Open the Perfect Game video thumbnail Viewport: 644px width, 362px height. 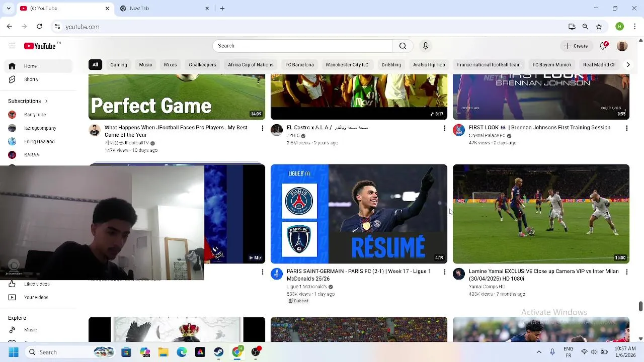coord(177,97)
